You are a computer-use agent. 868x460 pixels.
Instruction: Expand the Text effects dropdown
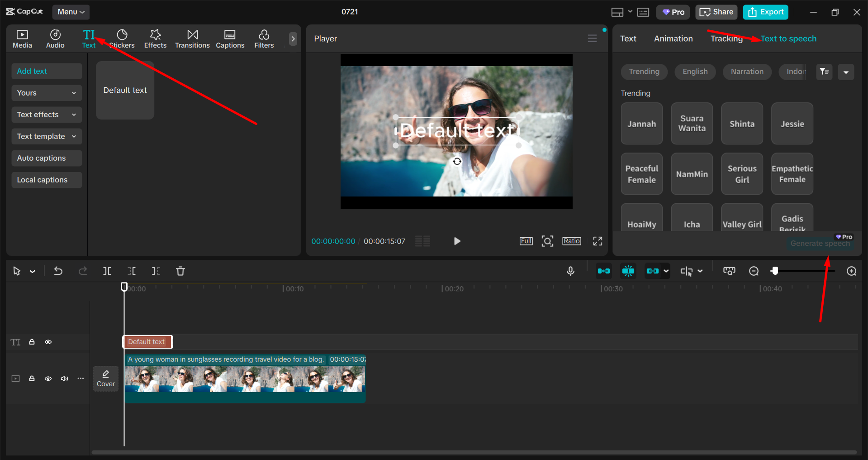coord(47,115)
